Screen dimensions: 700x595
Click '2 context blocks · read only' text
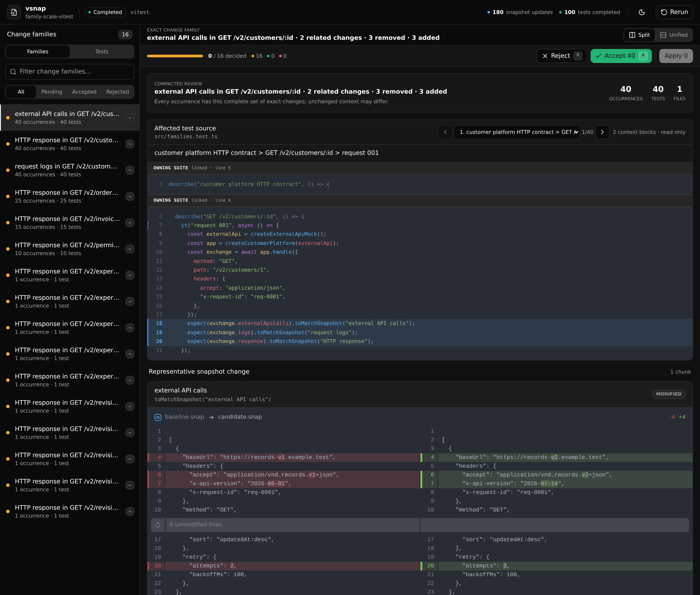[x=649, y=132]
